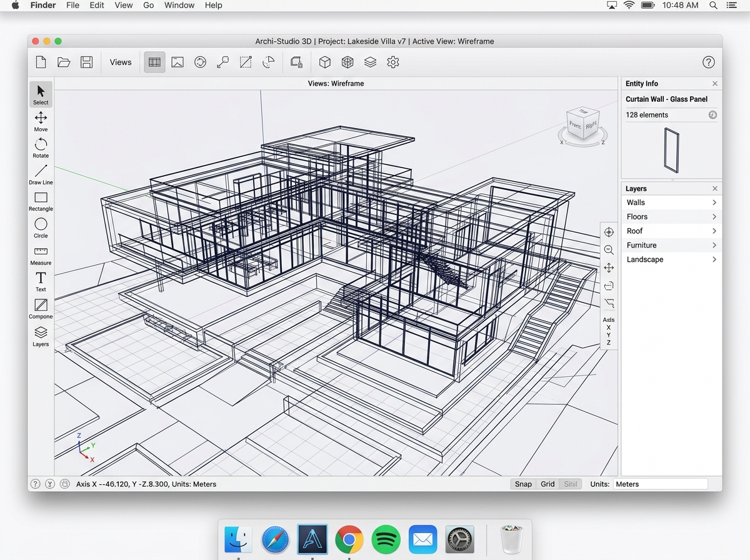Expand the Walls layer chevron
The width and height of the screenshot is (750, 560).
[714, 202]
